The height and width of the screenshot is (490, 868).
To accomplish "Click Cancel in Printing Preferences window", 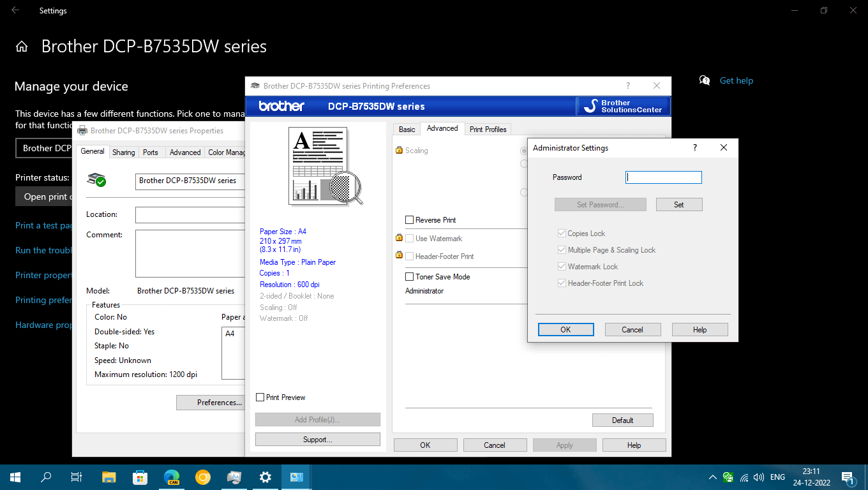I will (x=495, y=445).
